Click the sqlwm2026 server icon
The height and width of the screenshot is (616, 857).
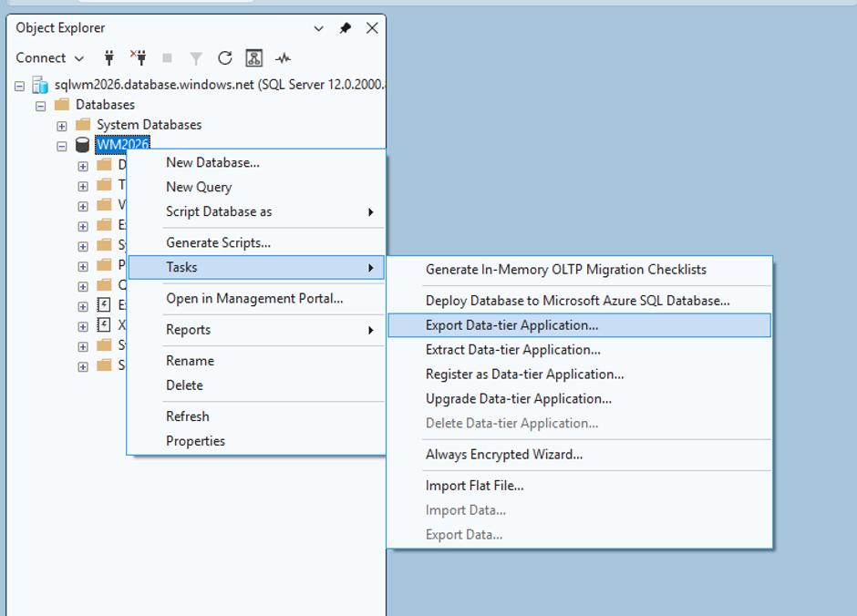coord(40,85)
